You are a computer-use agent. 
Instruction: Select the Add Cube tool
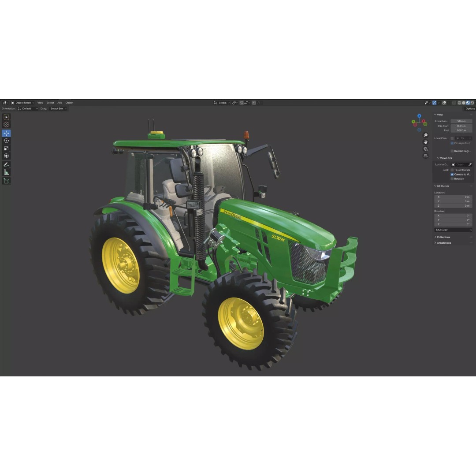point(6,181)
